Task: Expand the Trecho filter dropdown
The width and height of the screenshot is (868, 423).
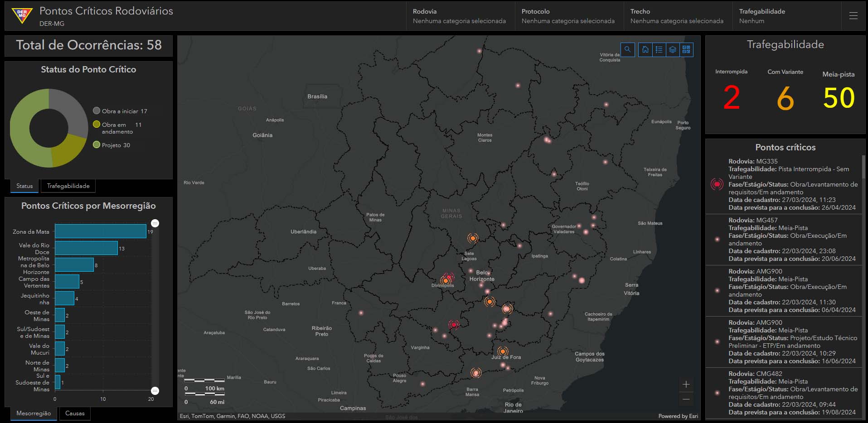Action: point(678,16)
